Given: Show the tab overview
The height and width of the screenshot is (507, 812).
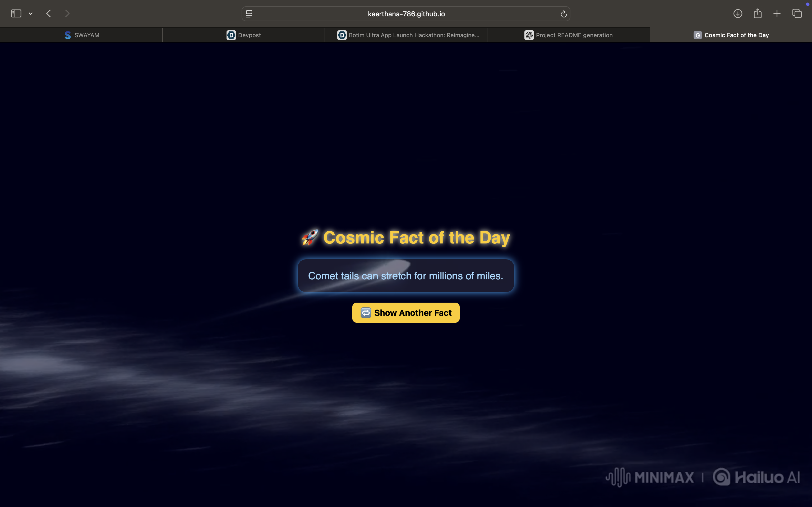Looking at the screenshot, I should click(797, 13).
